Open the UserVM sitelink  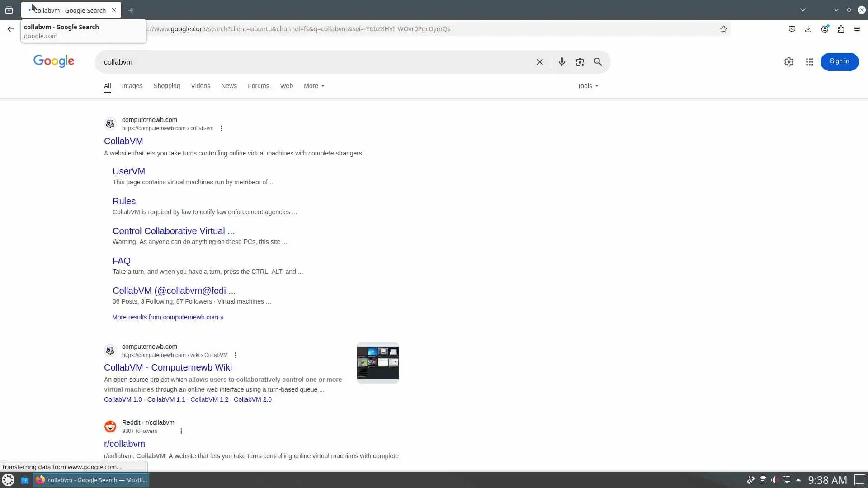tap(128, 171)
